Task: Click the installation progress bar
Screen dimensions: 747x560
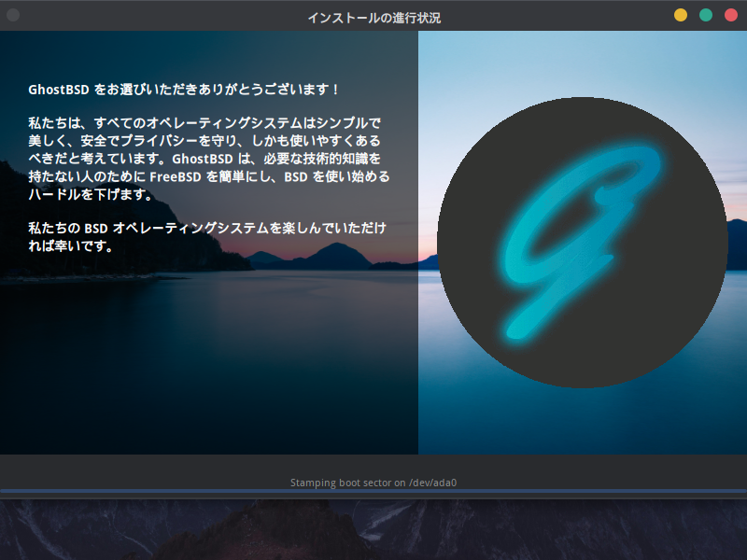Action: point(373,491)
